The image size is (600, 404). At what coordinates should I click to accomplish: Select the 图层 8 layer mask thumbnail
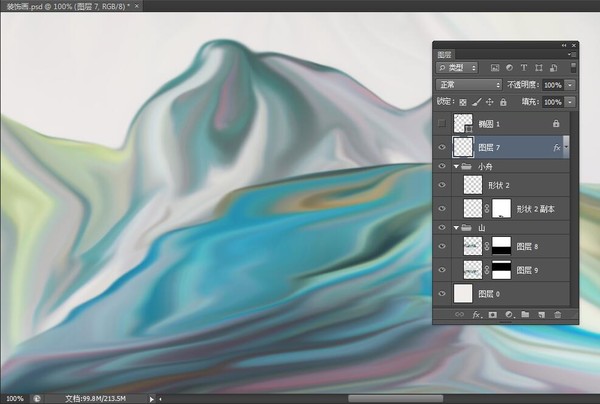(x=501, y=246)
